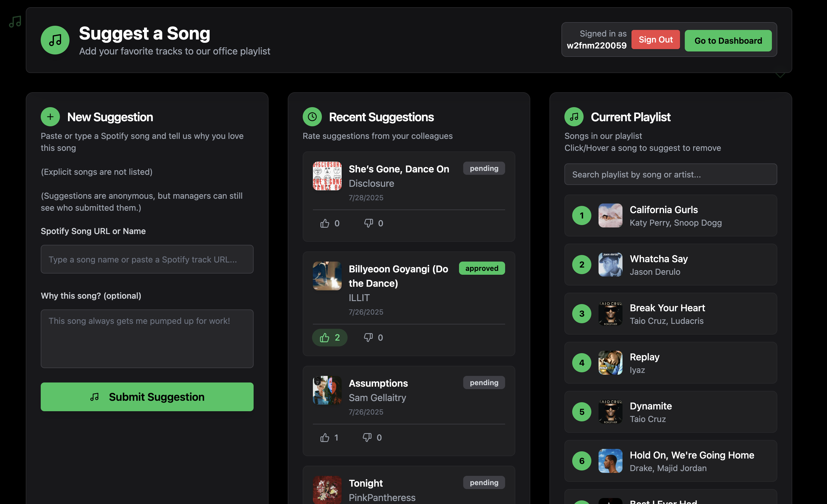The width and height of the screenshot is (827, 504).
Task: Submit the song suggestion
Action: click(147, 397)
